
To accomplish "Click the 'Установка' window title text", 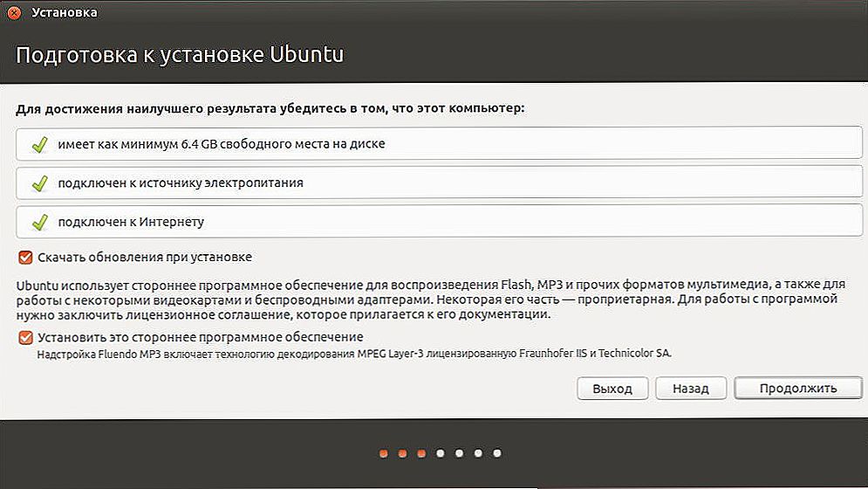I will click(65, 12).
